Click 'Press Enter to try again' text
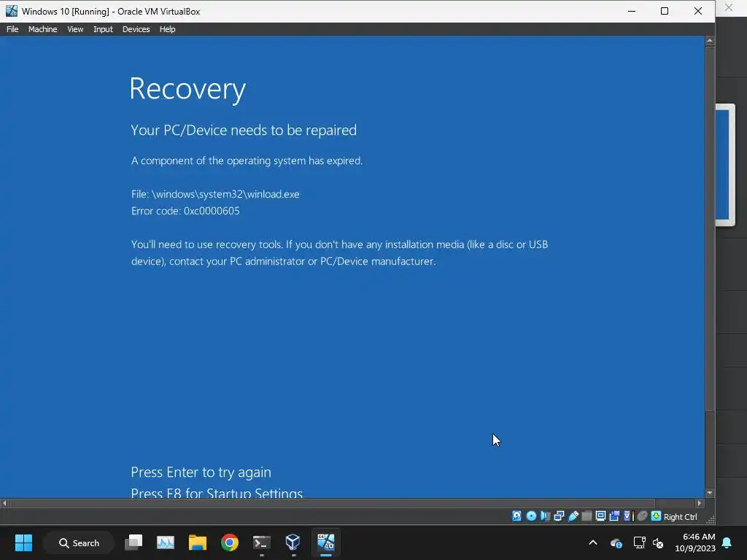Viewport: 747px width, 560px height. [x=201, y=472]
